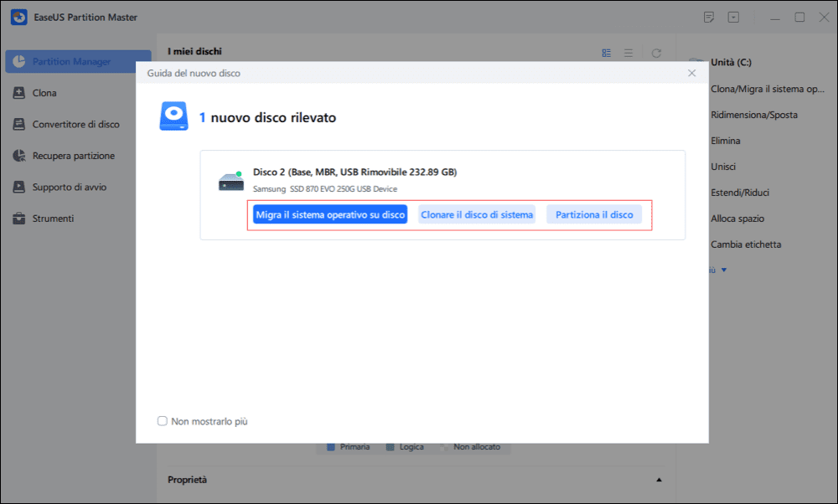Click the Disco 2 disk title text

click(x=354, y=172)
